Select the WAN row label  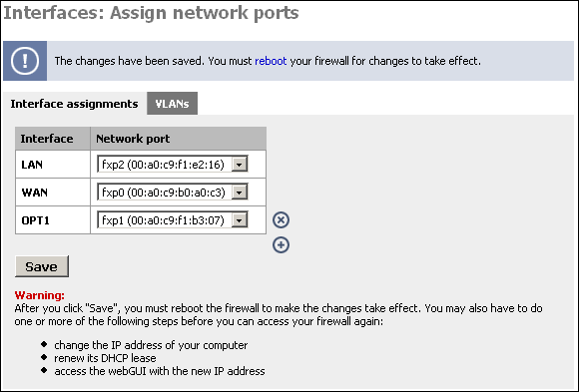34,193
